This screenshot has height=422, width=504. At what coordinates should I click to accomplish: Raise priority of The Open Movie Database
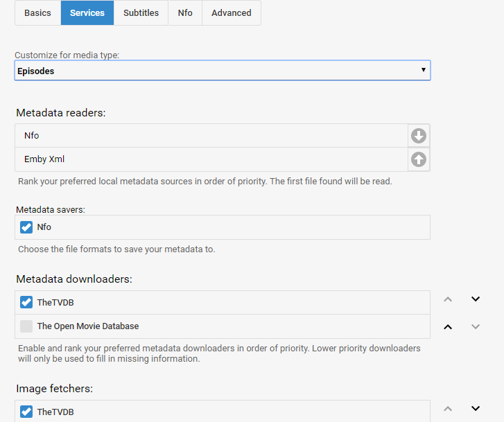(448, 326)
